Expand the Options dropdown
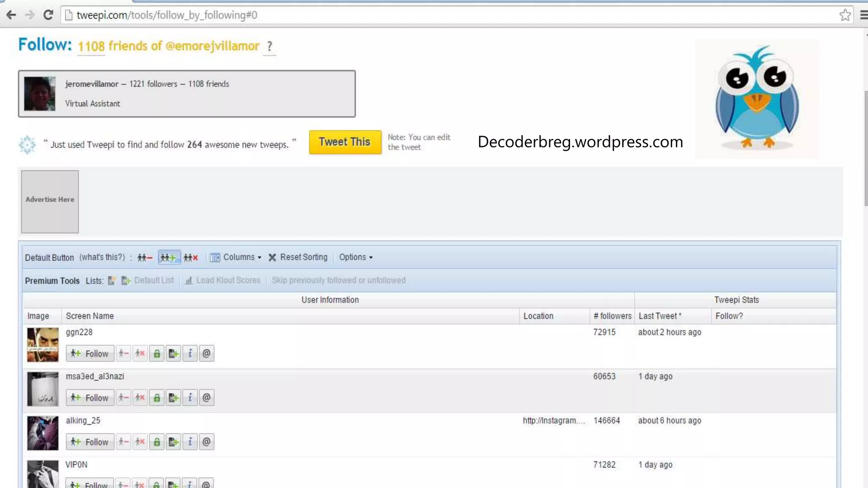Screen dimensions: 868x488 pos(356,258)
